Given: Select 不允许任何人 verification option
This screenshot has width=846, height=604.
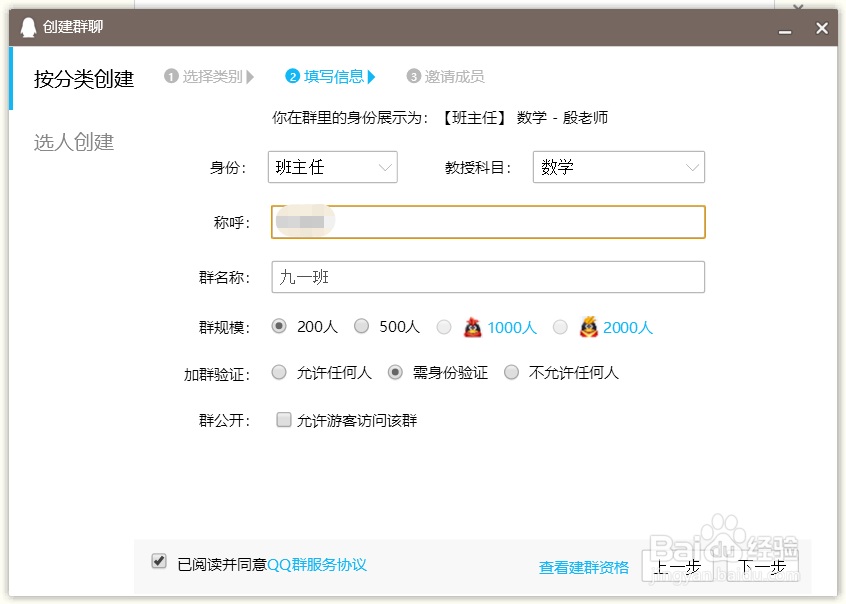Looking at the screenshot, I should tap(511, 372).
